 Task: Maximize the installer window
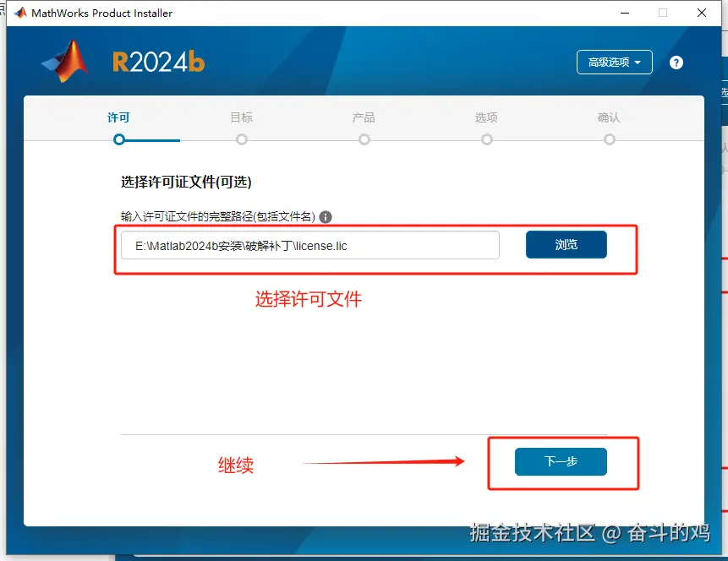(x=663, y=13)
